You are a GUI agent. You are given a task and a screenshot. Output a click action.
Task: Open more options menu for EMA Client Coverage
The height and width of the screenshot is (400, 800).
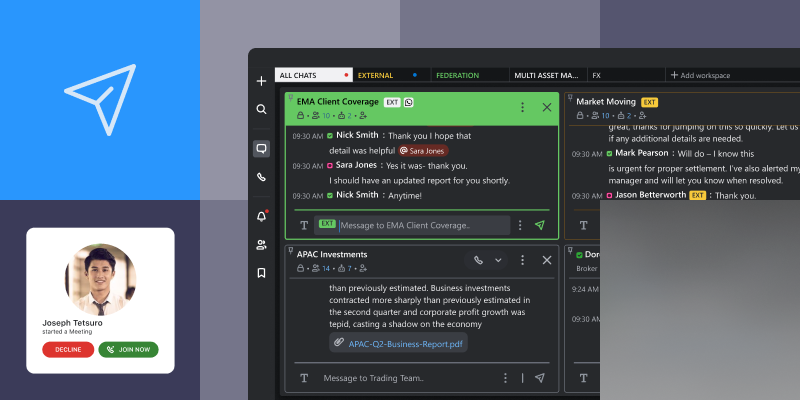(x=521, y=107)
